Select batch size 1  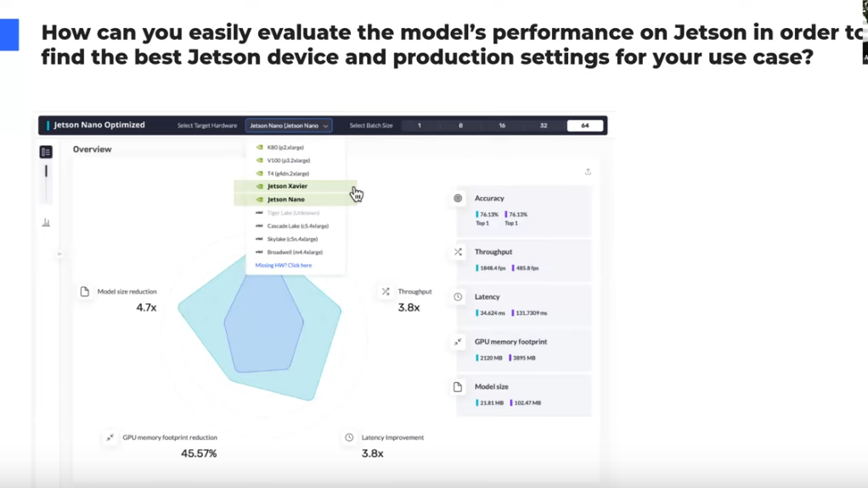(419, 126)
